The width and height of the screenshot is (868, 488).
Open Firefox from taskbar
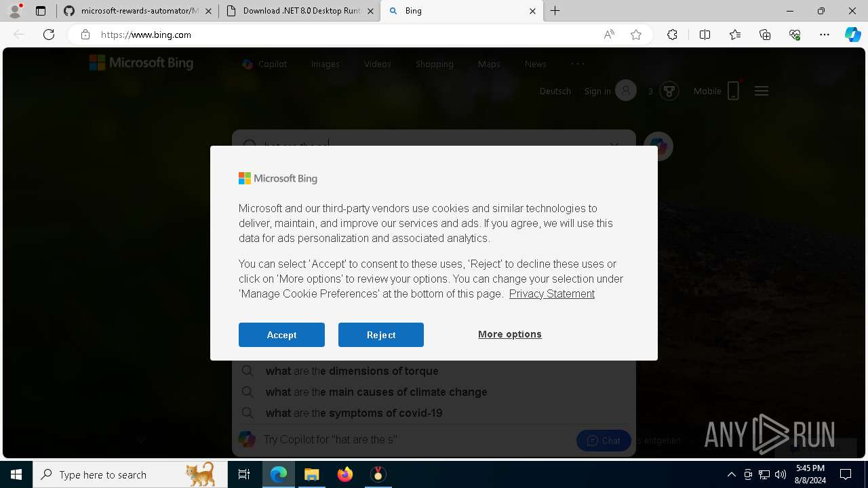click(x=345, y=474)
